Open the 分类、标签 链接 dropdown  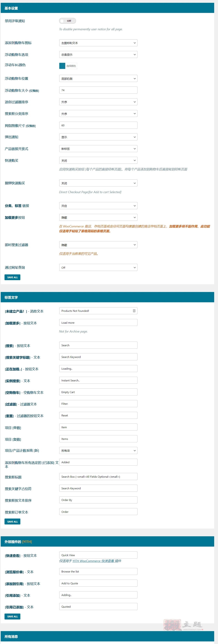pos(98,206)
